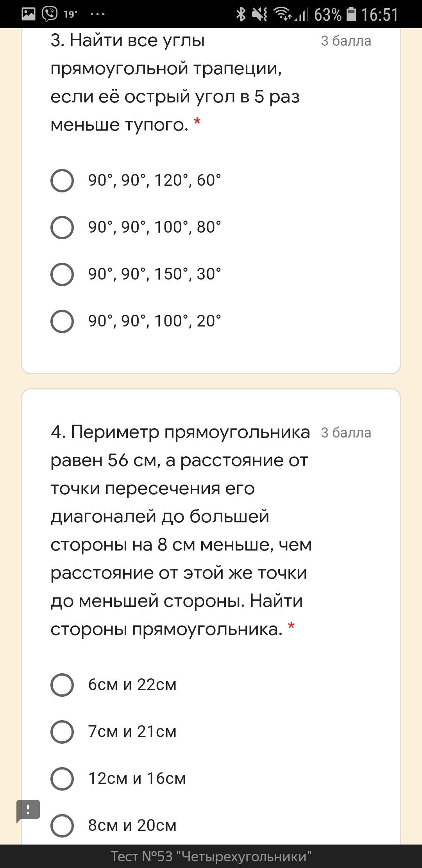Tap the 19° weather temperature indicator

pos(70,14)
